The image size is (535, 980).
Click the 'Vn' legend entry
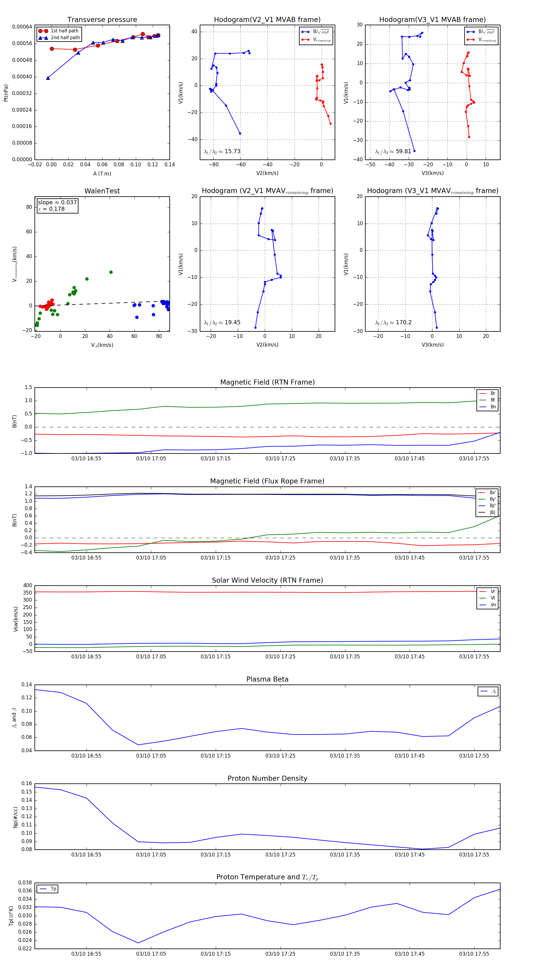tap(487, 605)
